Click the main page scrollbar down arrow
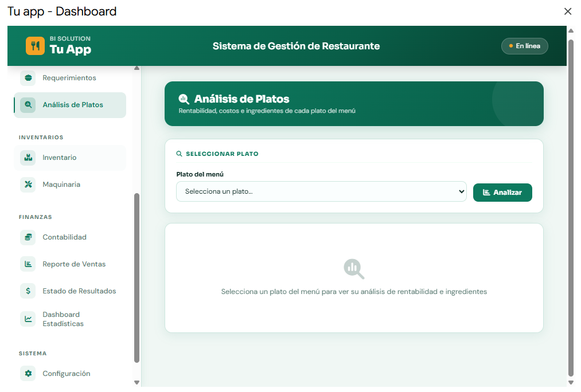 pos(571,382)
